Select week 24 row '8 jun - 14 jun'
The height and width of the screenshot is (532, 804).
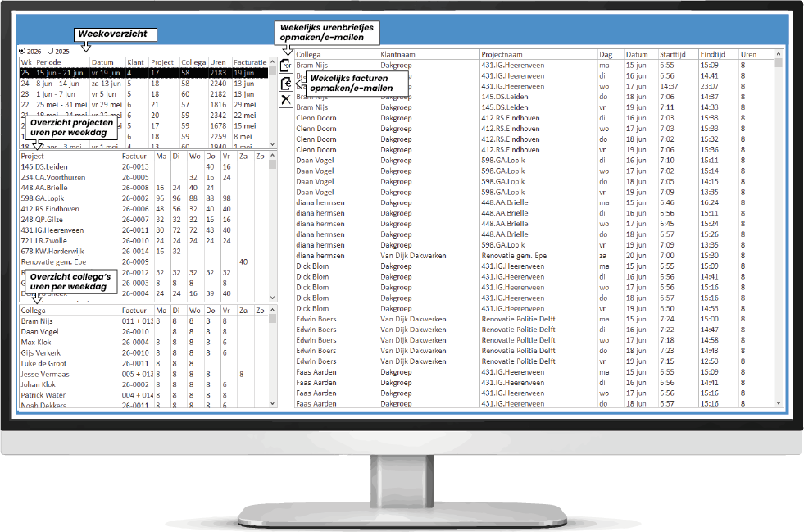(x=144, y=84)
